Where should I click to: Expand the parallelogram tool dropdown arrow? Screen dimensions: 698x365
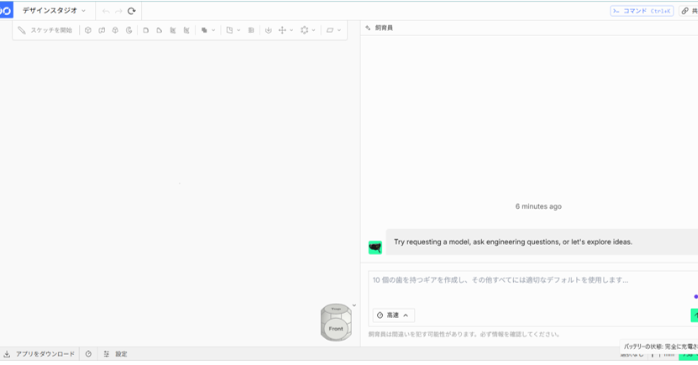point(339,30)
